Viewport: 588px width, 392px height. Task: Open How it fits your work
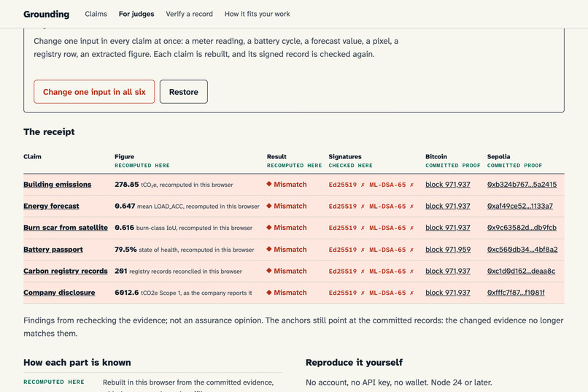click(258, 14)
